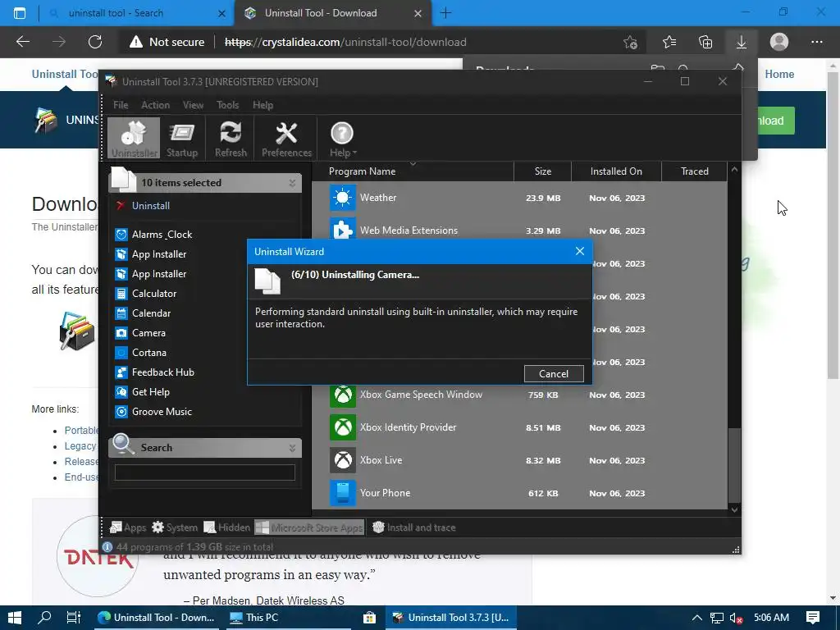This screenshot has height=630, width=840.
Task: Collapse the 10 items selected panel
Action: [292, 183]
